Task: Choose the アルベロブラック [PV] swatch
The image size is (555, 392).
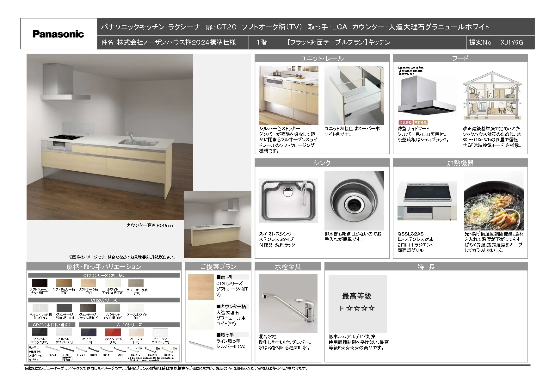Action: click(40, 332)
